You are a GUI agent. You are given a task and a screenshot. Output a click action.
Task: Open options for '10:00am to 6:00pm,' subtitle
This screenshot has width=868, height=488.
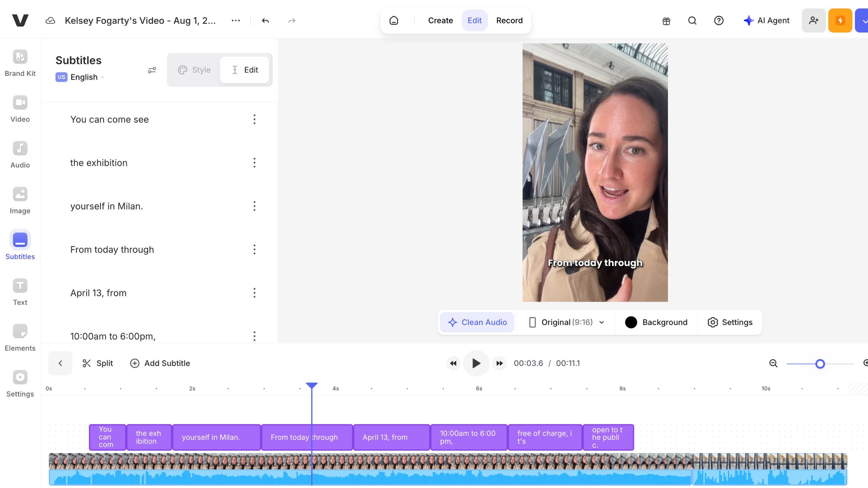pyautogui.click(x=254, y=336)
